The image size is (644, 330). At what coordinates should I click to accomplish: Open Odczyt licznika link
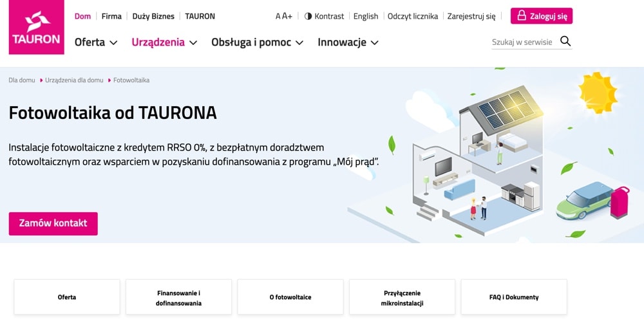click(x=413, y=17)
